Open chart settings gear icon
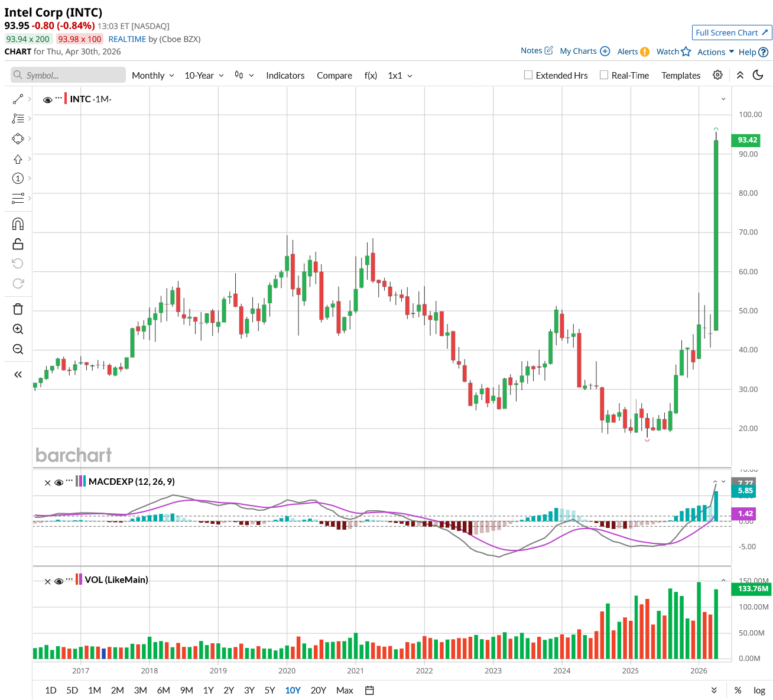This screenshot has height=700, width=773. point(717,75)
